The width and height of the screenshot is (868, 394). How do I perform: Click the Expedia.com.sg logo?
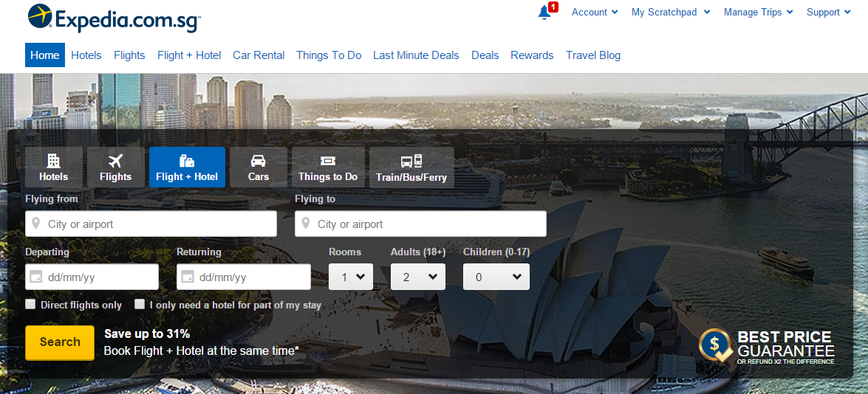114,18
